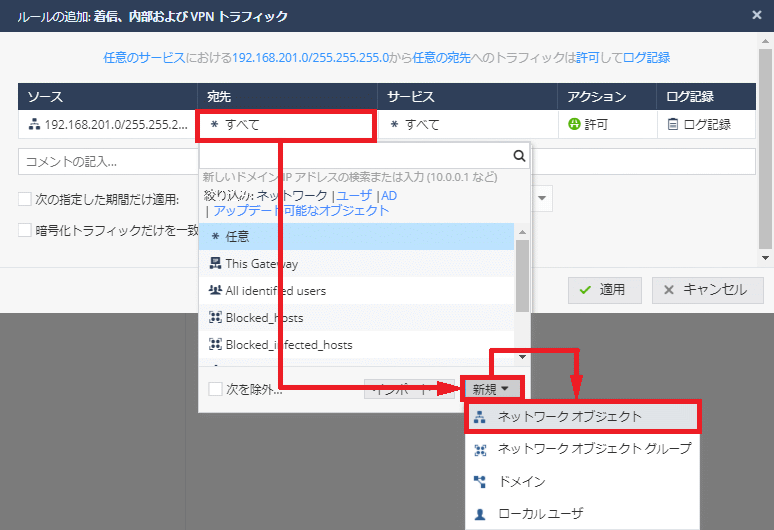Click the ローカル ユーザ person icon
The width and height of the screenshot is (774, 530).
[479, 513]
